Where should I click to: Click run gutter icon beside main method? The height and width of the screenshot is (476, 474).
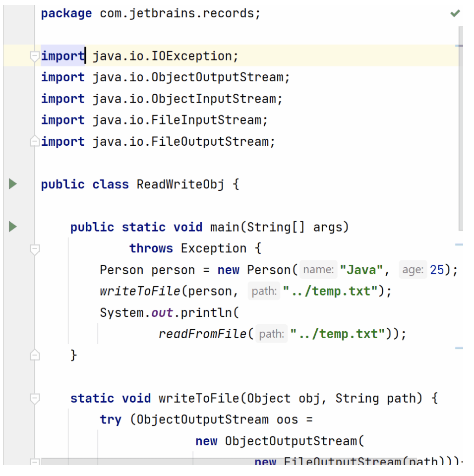click(x=13, y=227)
